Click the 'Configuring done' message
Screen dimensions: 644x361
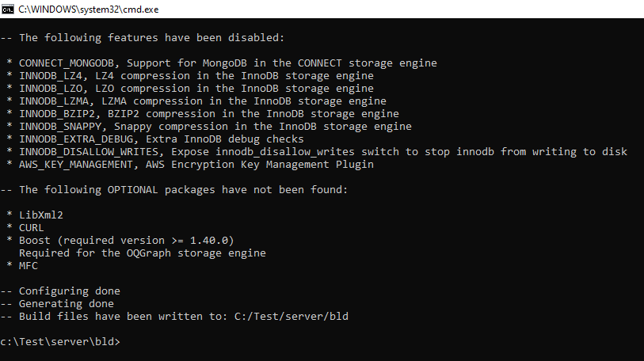pos(70,291)
